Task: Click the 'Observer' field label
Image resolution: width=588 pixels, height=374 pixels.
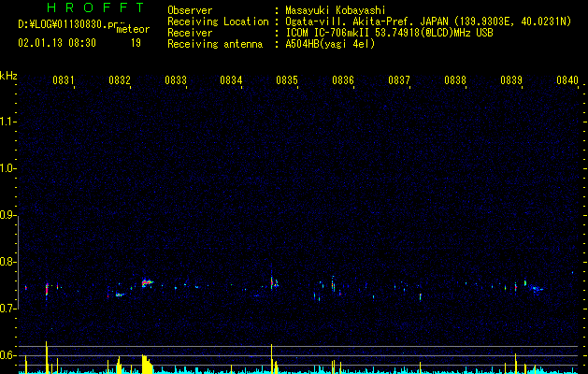Action: coord(190,10)
